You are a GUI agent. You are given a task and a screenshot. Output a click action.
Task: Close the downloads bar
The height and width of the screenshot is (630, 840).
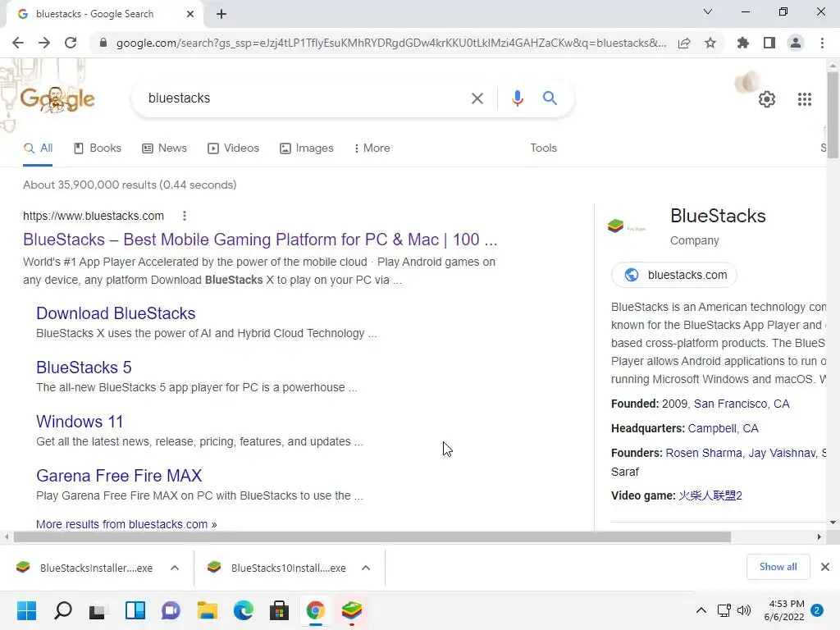pyautogui.click(x=825, y=567)
